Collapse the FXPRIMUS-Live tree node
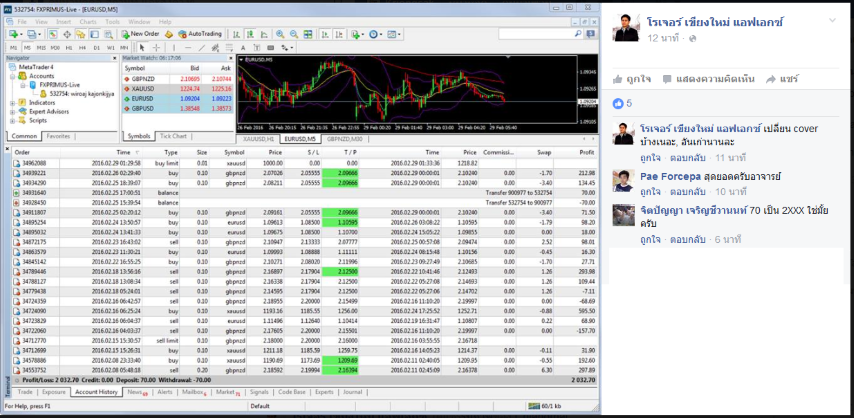Image resolution: width=854 pixels, height=418 pixels. pyautogui.click(x=22, y=84)
